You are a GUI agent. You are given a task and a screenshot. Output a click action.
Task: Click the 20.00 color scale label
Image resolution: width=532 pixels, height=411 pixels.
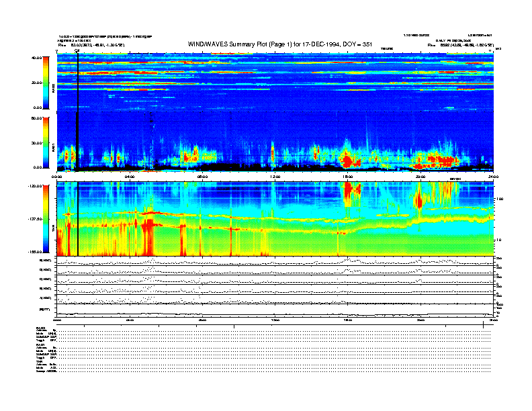[37, 83]
